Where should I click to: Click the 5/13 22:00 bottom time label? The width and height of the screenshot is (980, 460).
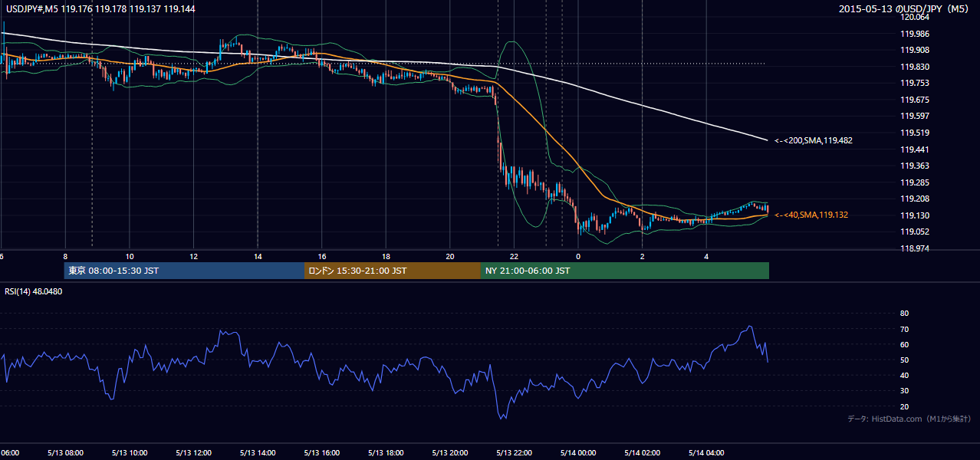coord(514,452)
